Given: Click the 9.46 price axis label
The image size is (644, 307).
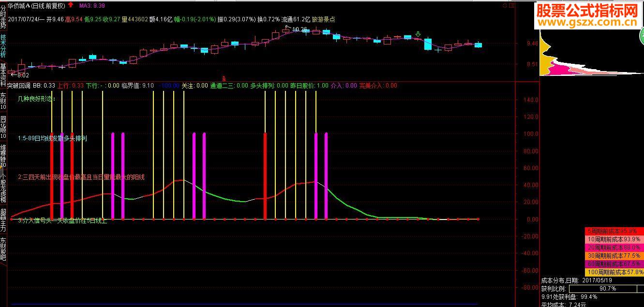Looking at the screenshot, I should (532, 44).
